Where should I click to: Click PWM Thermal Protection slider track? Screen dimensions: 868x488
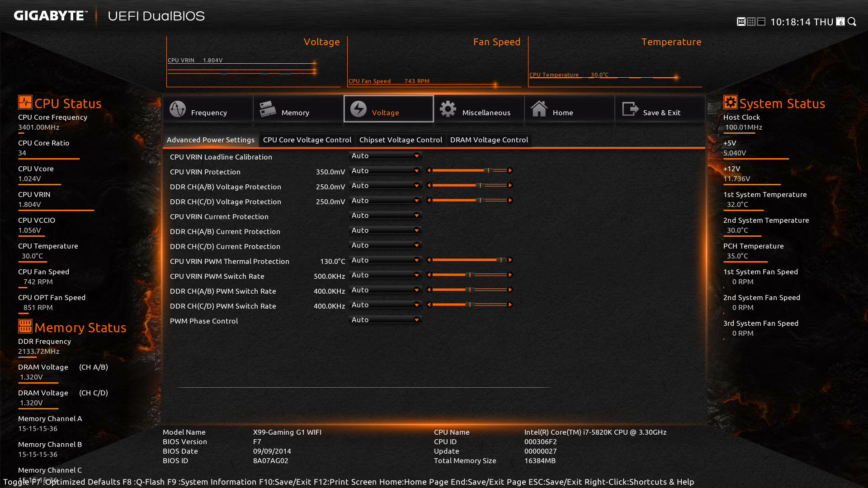[x=470, y=260]
